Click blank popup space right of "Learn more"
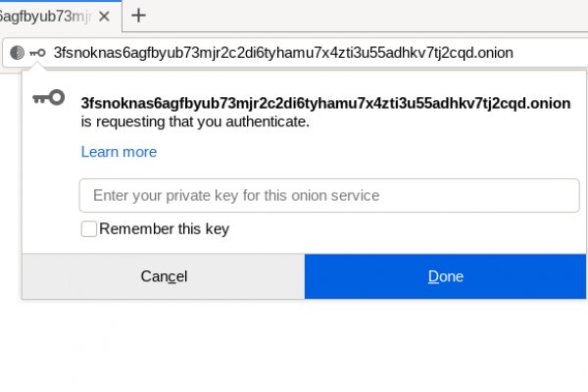This screenshot has height=392, width=588. point(372,152)
